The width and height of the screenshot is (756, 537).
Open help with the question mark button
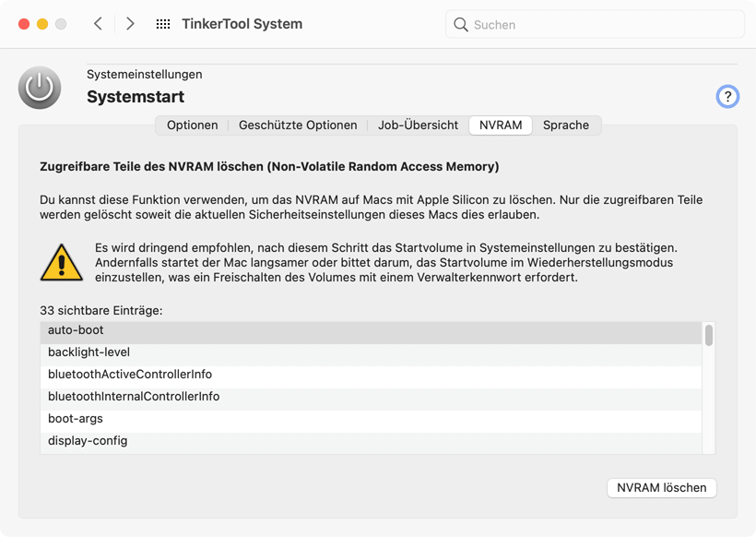tap(727, 96)
